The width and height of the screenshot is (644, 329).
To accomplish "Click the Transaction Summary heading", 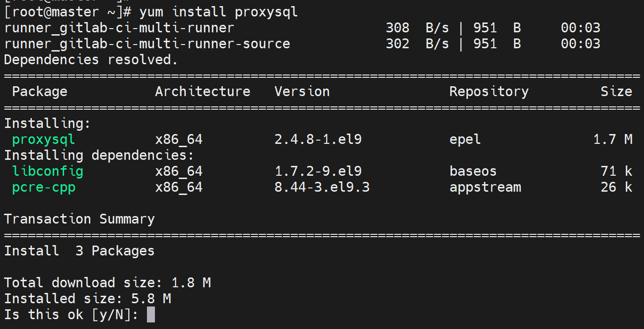I will click(79, 219).
